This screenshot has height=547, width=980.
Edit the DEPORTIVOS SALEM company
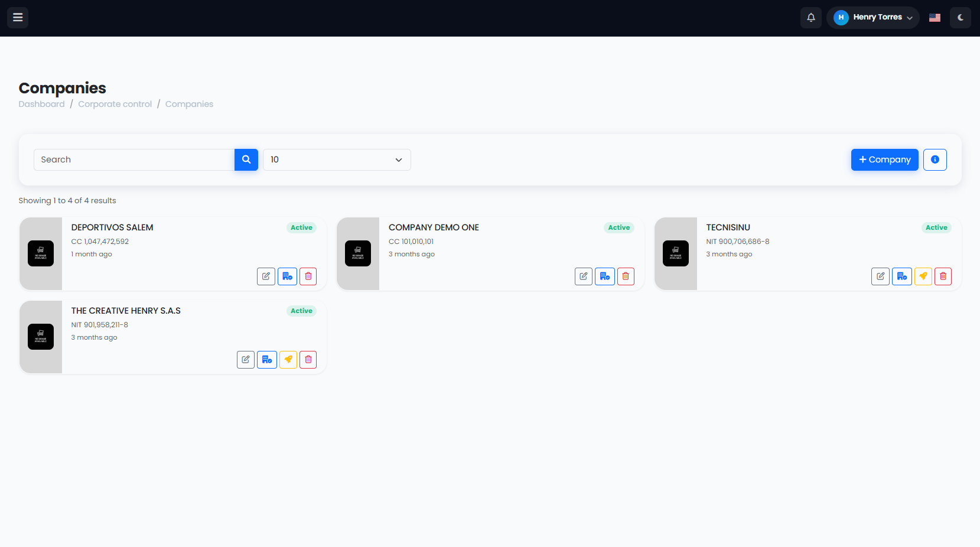click(266, 276)
